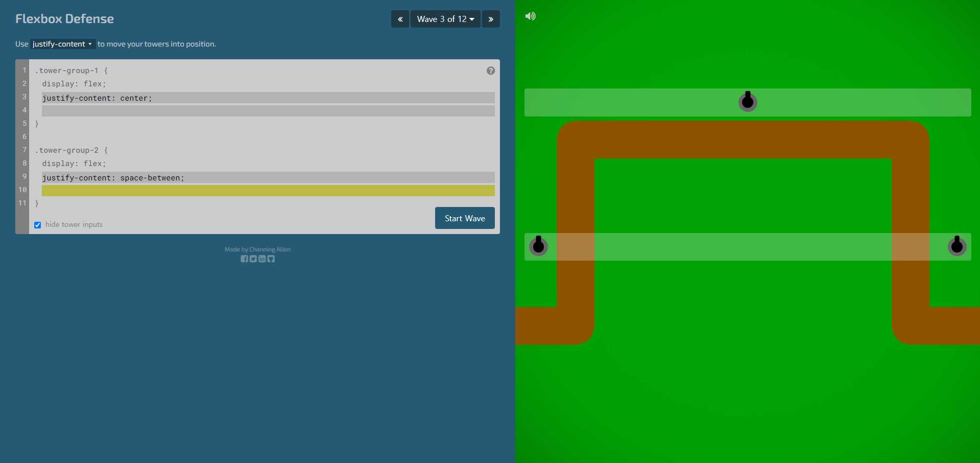980x463 pixels.
Task: Select the centered tower in the top group
Action: point(748,101)
